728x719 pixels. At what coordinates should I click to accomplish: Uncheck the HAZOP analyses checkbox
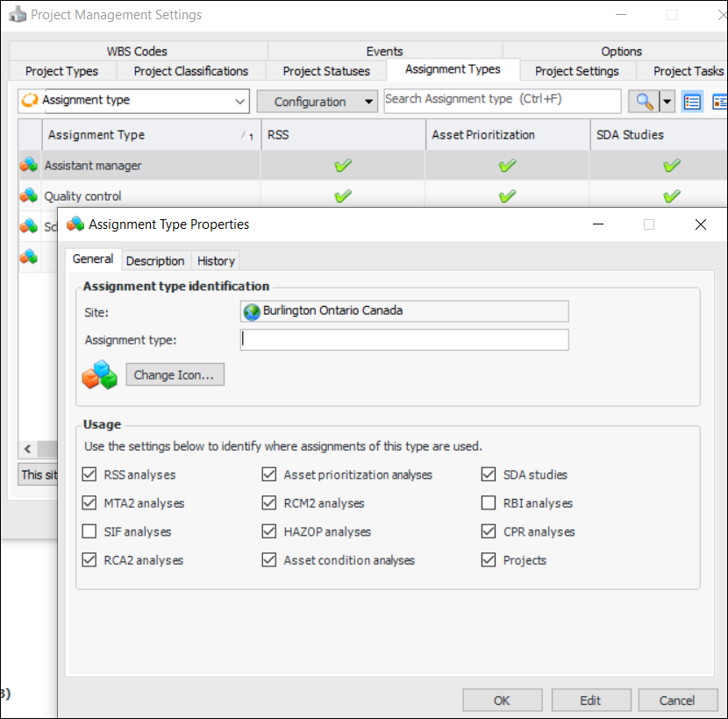point(269,531)
